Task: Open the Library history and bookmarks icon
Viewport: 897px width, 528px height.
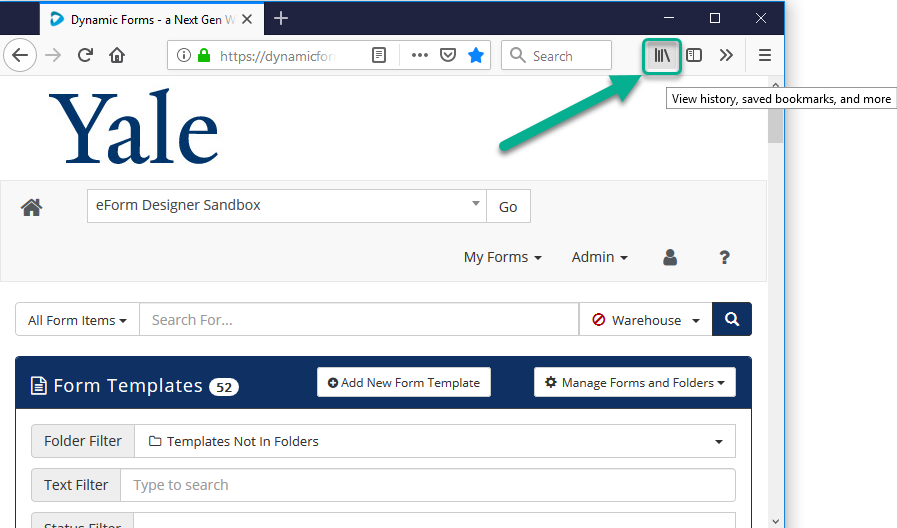Action: pyautogui.click(x=661, y=56)
